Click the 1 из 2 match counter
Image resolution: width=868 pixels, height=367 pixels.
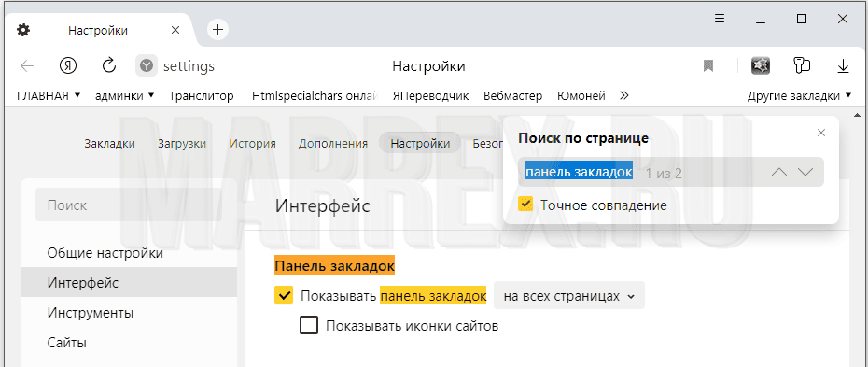tap(664, 174)
